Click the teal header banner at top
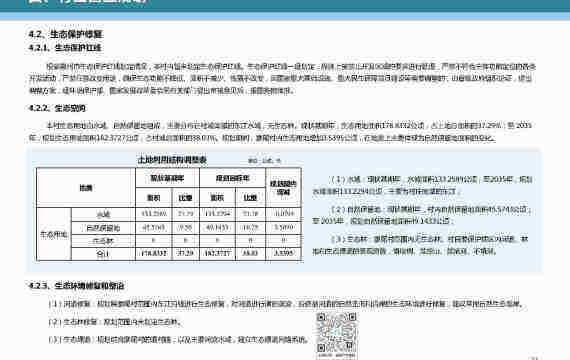570x360 pixels. (x=285, y=5)
